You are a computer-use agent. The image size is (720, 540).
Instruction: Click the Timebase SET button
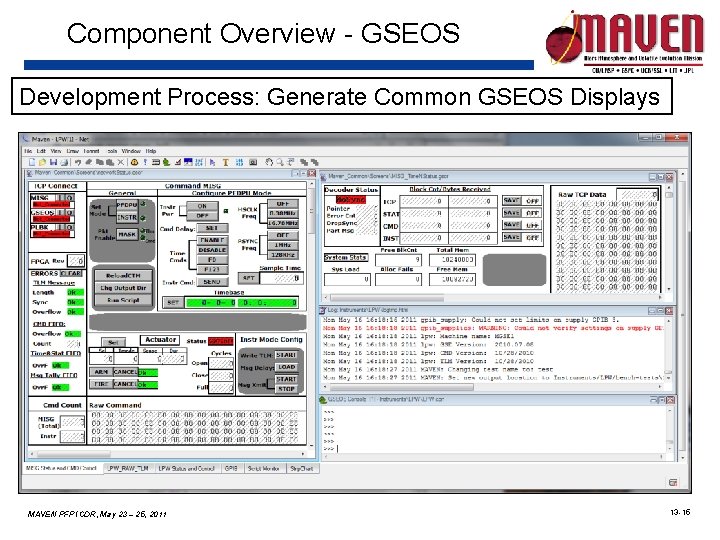tap(173, 302)
